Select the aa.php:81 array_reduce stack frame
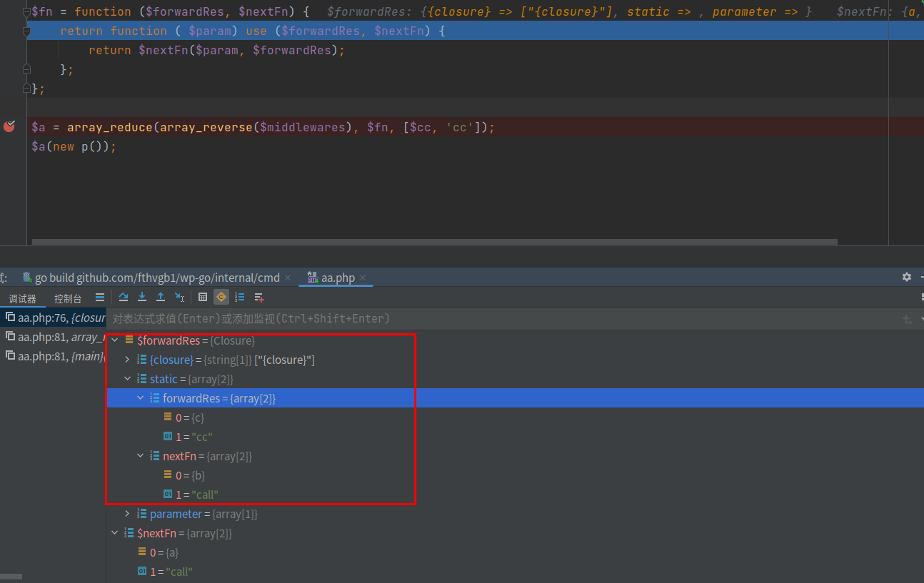This screenshot has width=924, height=583. (x=54, y=337)
